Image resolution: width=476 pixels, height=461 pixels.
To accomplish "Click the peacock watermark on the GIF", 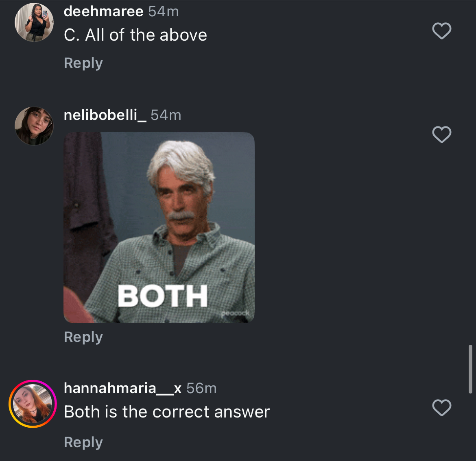I will tap(236, 313).
